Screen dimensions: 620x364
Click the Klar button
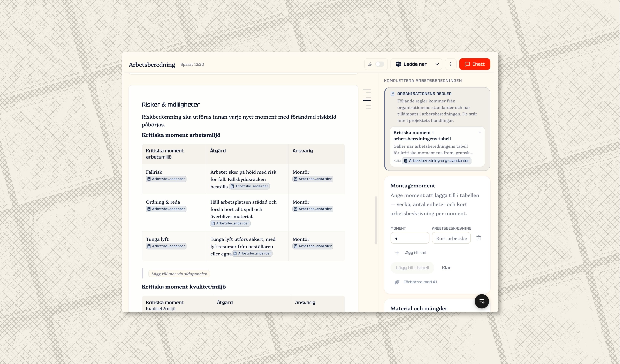point(446,268)
